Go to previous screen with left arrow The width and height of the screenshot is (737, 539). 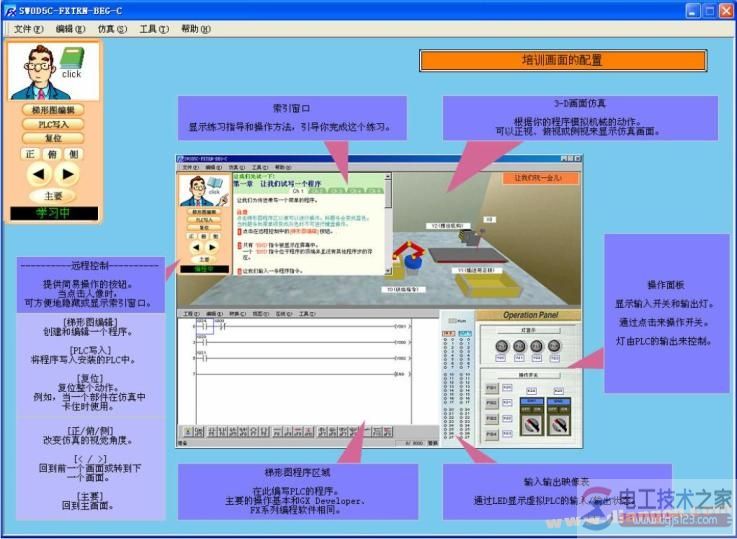(39, 174)
